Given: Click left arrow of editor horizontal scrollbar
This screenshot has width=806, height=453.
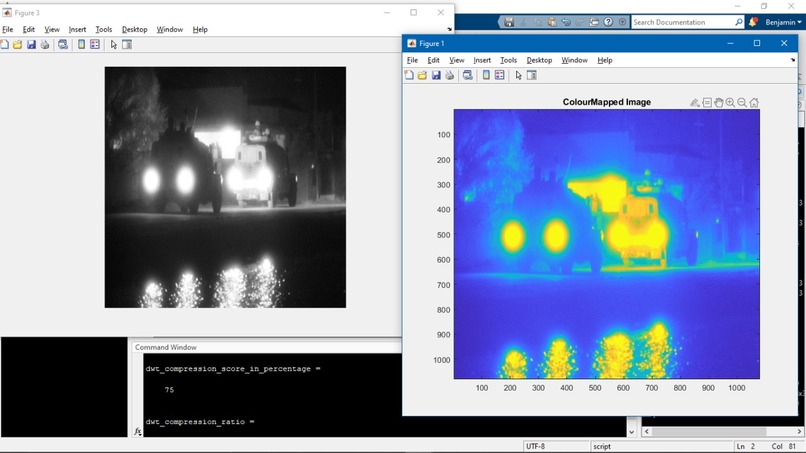Looking at the screenshot, I should (647, 432).
